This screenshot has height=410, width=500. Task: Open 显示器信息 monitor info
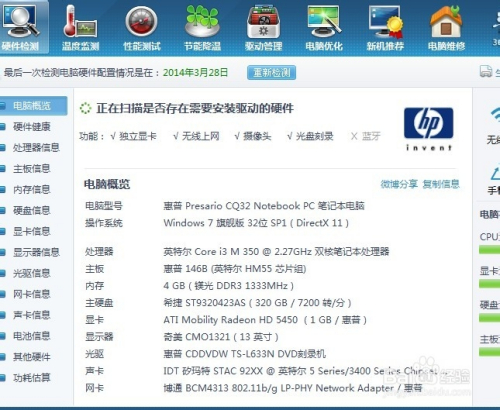[36, 252]
